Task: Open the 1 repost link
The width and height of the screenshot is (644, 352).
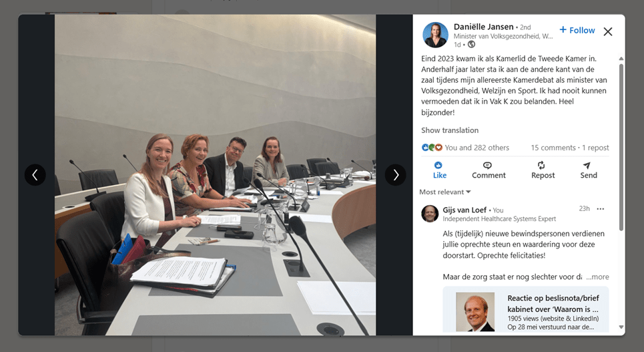Action: coord(595,148)
